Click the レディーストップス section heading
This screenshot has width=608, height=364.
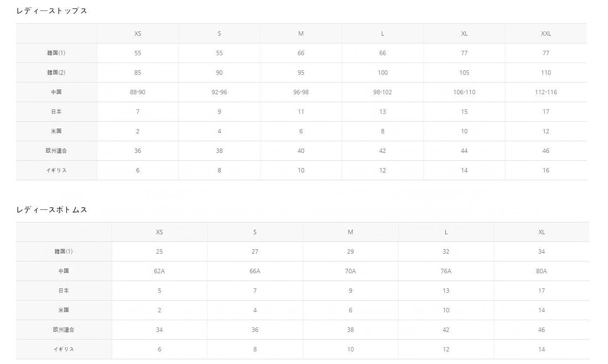click(x=52, y=11)
